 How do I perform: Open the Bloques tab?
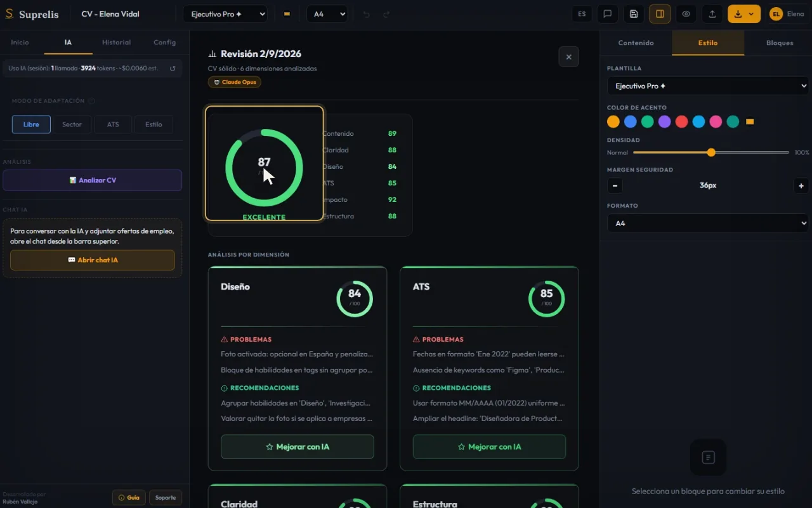tap(780, 43)
